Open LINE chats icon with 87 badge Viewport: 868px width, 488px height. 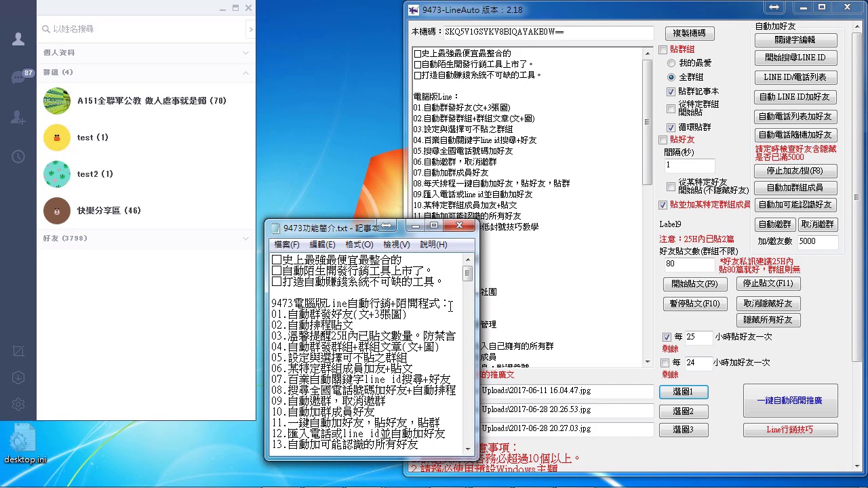pyautogui.click(x=18, y=78)
